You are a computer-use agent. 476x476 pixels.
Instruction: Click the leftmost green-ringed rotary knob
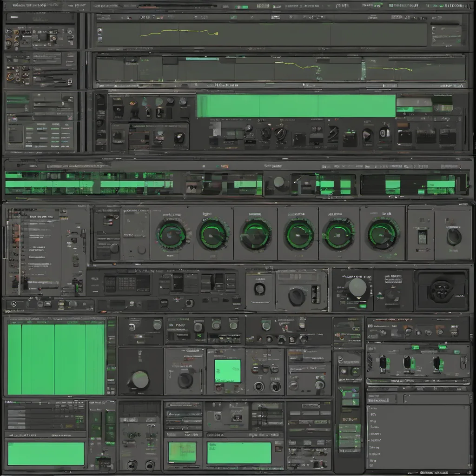tap(172, 234)
